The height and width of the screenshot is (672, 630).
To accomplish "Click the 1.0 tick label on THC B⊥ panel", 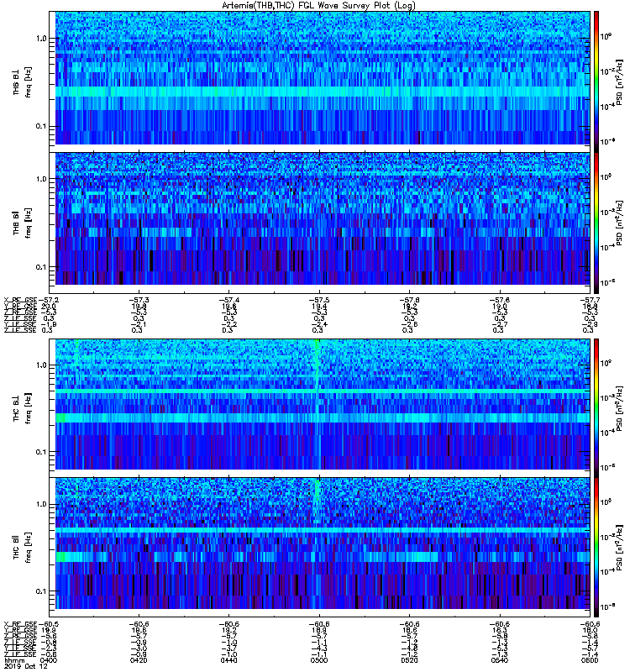I will [x=41, y=365].
